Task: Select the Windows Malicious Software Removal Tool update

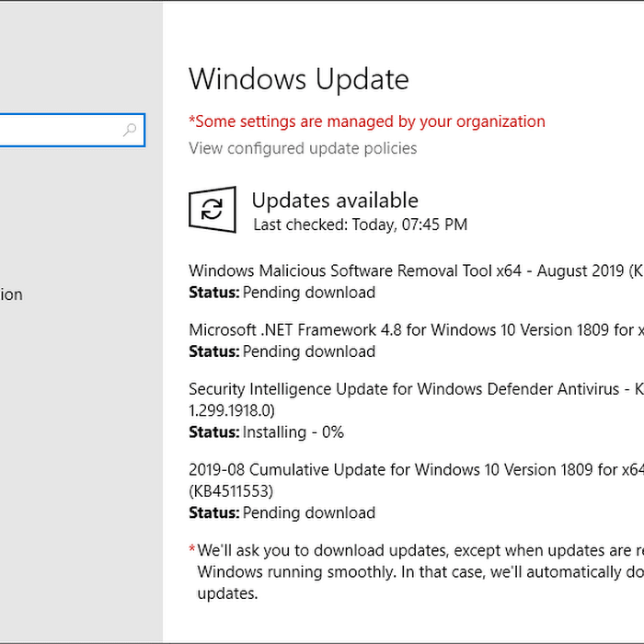Action: coord(416,270)
